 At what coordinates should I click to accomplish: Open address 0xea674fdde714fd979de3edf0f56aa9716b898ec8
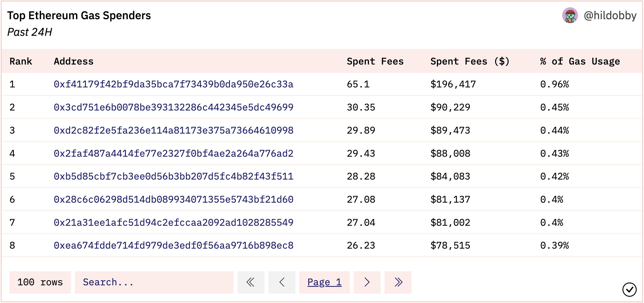click(x=174, y=245)
